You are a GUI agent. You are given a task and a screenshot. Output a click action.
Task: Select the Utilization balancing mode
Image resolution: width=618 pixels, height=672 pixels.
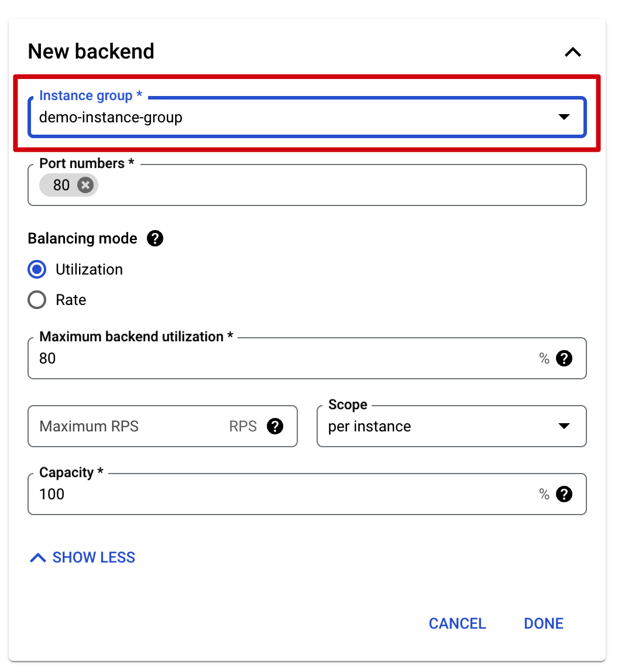coord(37,269)
